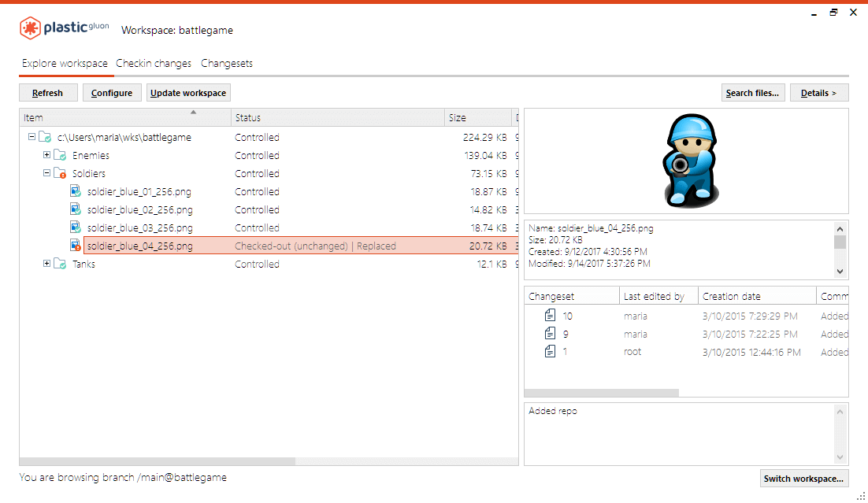Viewport: 868px width, 503px height.
Task: Open the Details > panel toggle
Action: 818,93
